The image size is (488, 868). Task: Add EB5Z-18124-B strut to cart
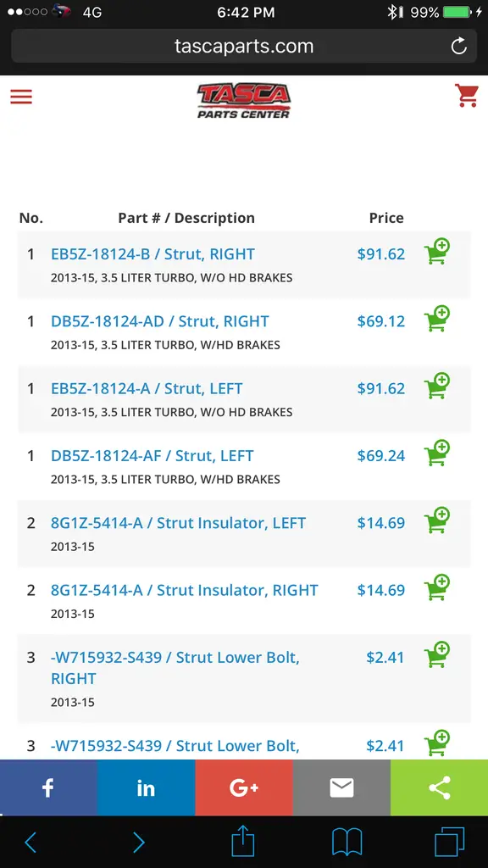[x=437, y=251]
